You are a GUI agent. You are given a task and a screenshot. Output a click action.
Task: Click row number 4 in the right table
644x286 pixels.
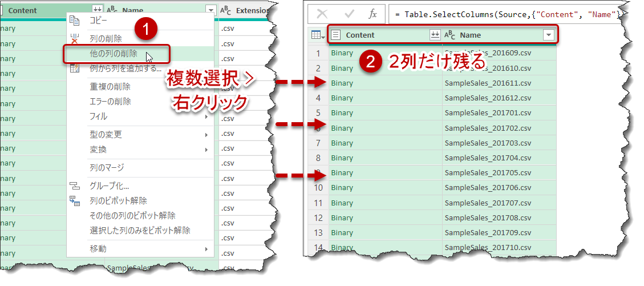pos(318,98)
